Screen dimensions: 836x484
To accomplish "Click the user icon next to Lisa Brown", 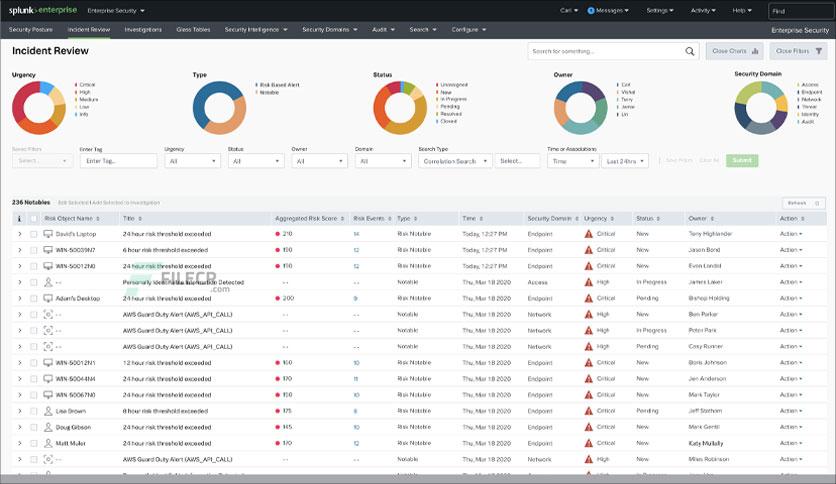I will 48,411.
